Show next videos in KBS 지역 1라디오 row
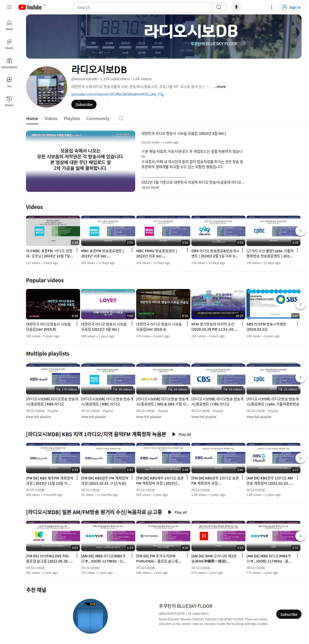The height and width of the screenshot is (644, 309). tap(300, 458)
